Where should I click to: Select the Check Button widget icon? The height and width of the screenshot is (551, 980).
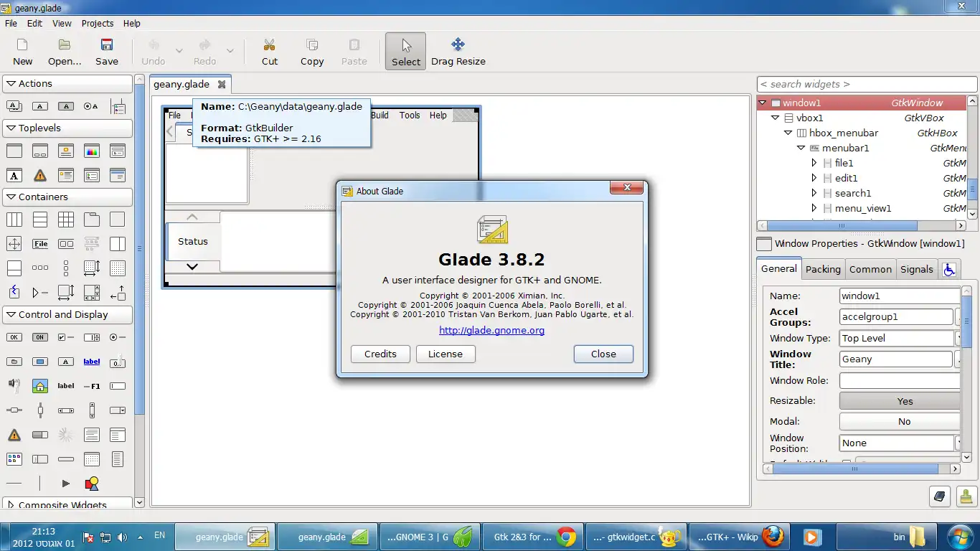(x=66, y=337)
